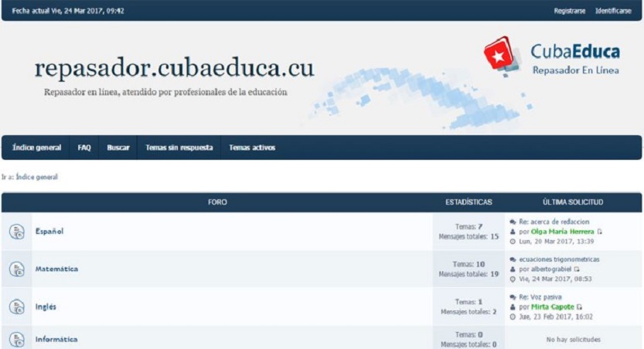This screenshot has height=349, width=644.
Task: Open the Español forum
Action: click(49, 232)
